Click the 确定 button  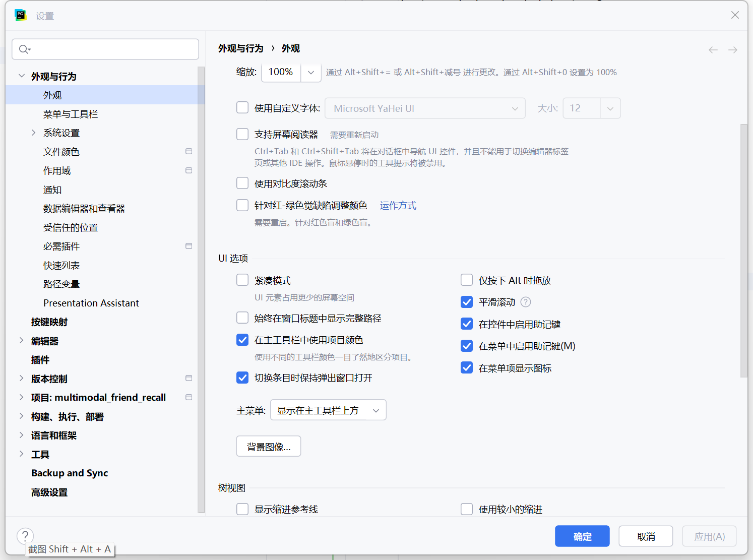[582, 536]
